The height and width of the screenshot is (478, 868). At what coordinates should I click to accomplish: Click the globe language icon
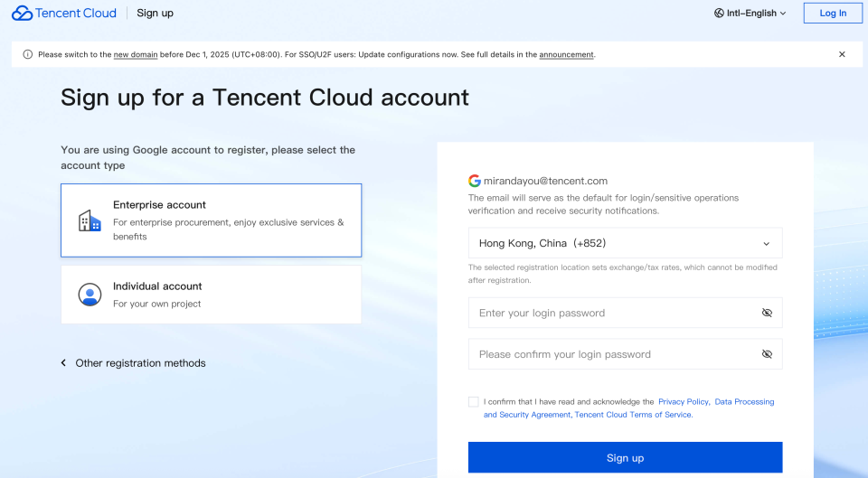(719, 14)
